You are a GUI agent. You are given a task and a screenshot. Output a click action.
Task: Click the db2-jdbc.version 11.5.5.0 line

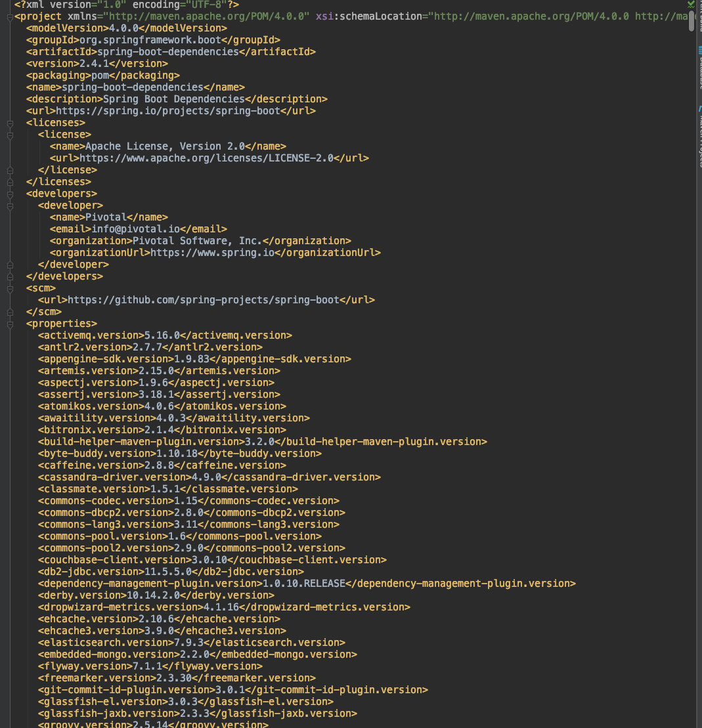point(171,572)
